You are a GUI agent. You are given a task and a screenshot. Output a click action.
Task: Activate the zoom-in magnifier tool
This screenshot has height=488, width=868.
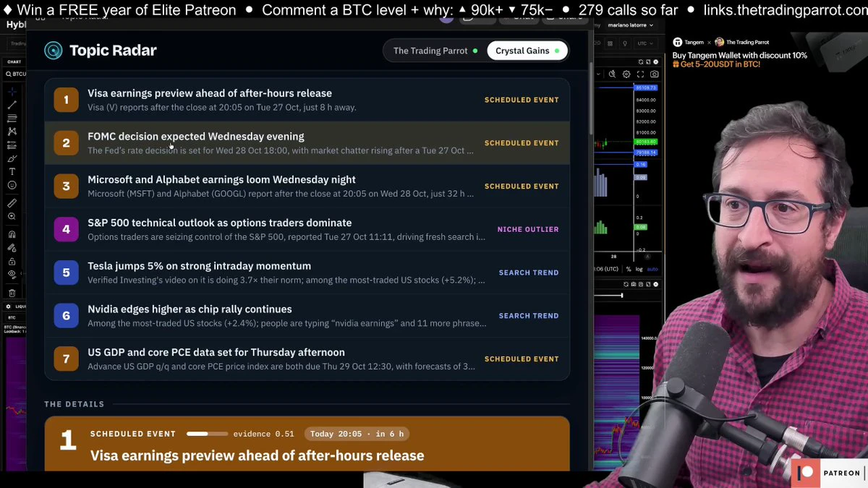[x=12, y=217]
